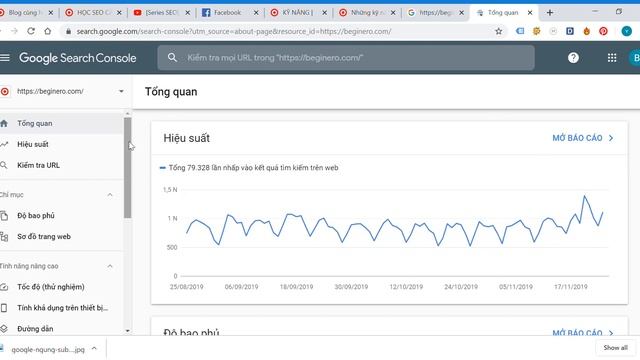Close the Facebook tab
Screen dimensions: 640x360
256,13
